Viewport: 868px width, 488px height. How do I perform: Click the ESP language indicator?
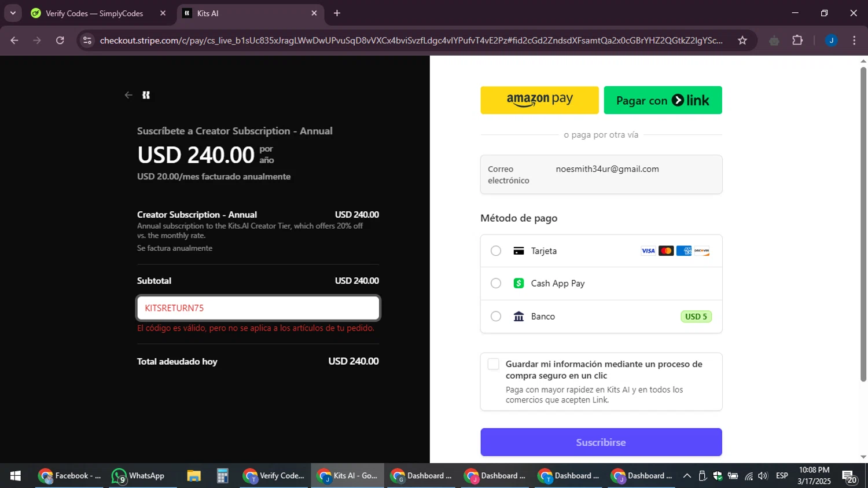782,476
